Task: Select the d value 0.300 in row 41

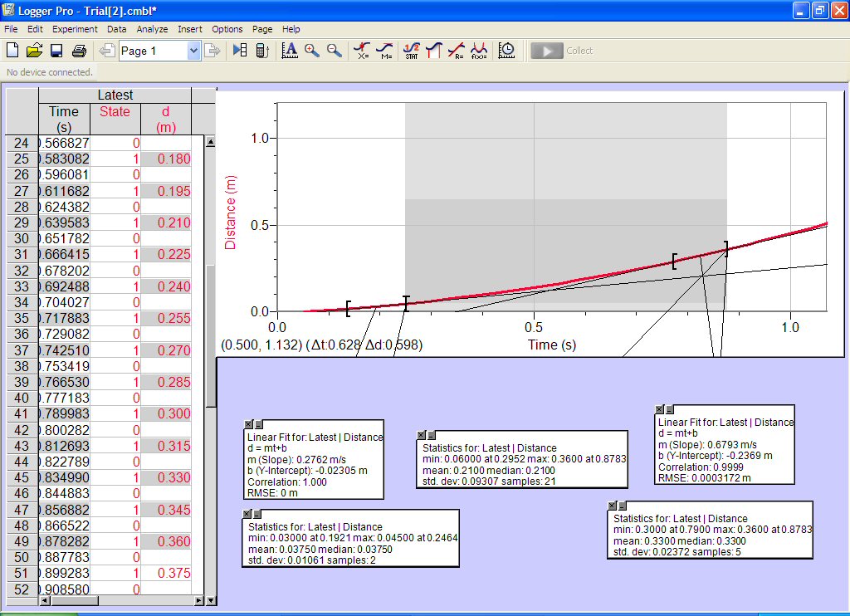Action: 173,414
